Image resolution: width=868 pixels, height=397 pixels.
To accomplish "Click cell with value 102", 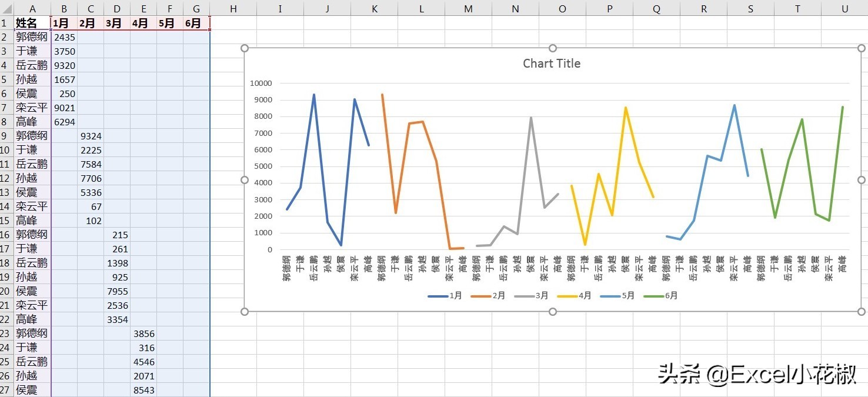I will [91, 221].
